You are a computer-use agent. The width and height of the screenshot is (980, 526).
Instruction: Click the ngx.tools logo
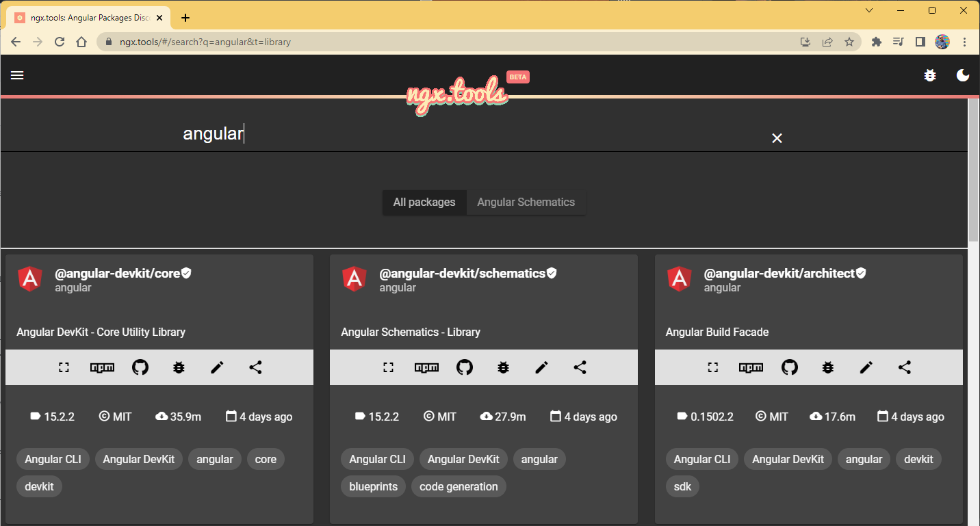457,96
